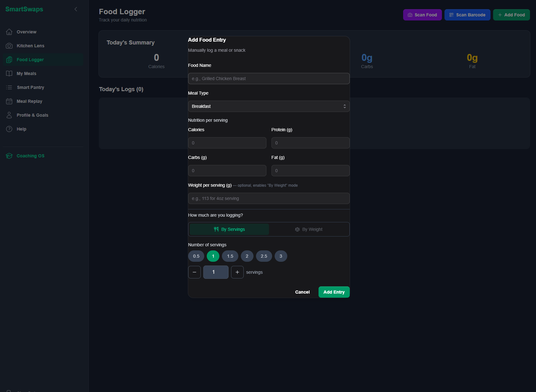Select the My Meals book icon
This screenshot has height=392, width=536.
point(9,73)
